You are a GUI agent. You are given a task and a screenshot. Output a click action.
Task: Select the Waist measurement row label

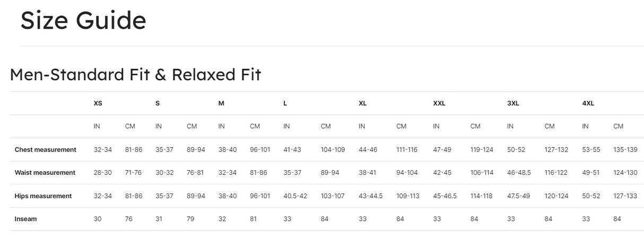[x=45, y=173]
